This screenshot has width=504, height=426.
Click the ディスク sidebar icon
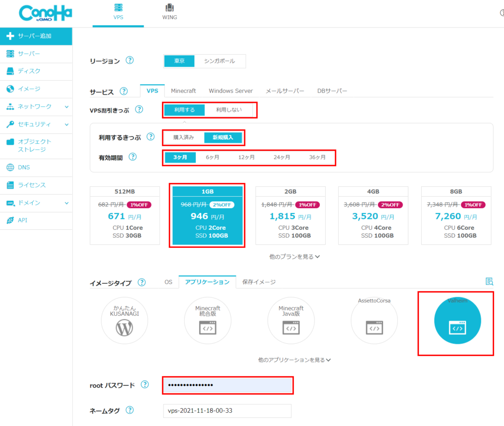coord(10,71)
